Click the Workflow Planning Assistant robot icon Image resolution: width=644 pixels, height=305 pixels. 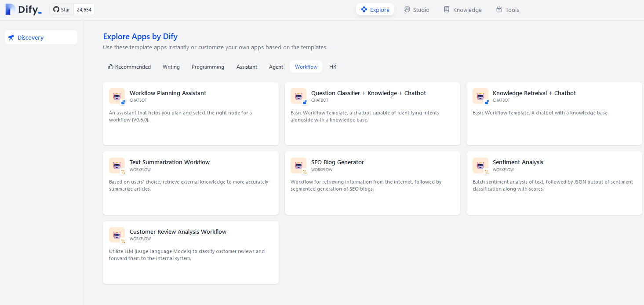[x=116, y=96]
